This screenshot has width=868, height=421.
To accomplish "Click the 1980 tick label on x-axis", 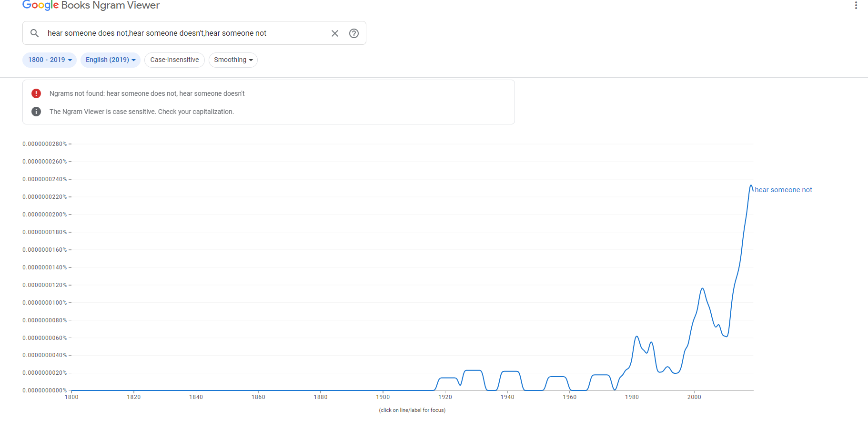I will point(632,397).
